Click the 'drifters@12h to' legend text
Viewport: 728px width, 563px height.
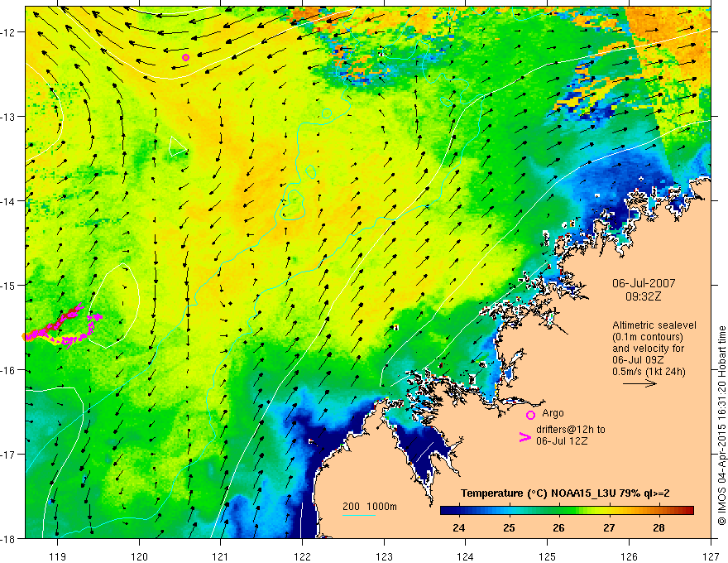[571, 430]
